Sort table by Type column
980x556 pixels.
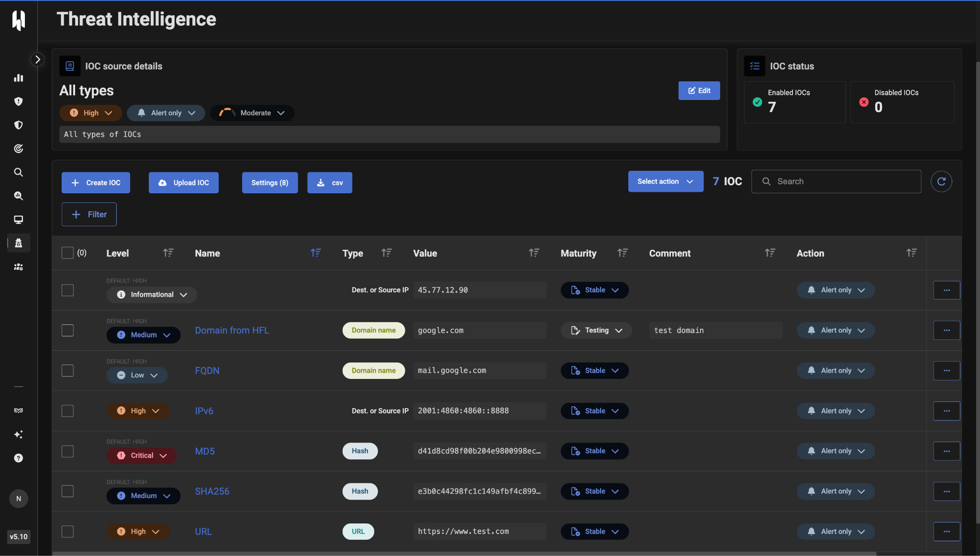[387, 253]
